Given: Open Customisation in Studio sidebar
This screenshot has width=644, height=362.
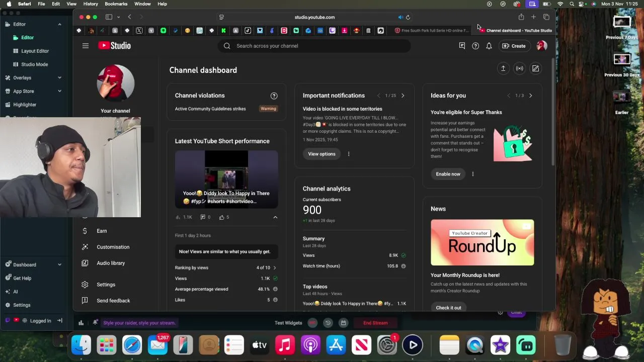Looking at the screenshot, I should tap(113, 247).
